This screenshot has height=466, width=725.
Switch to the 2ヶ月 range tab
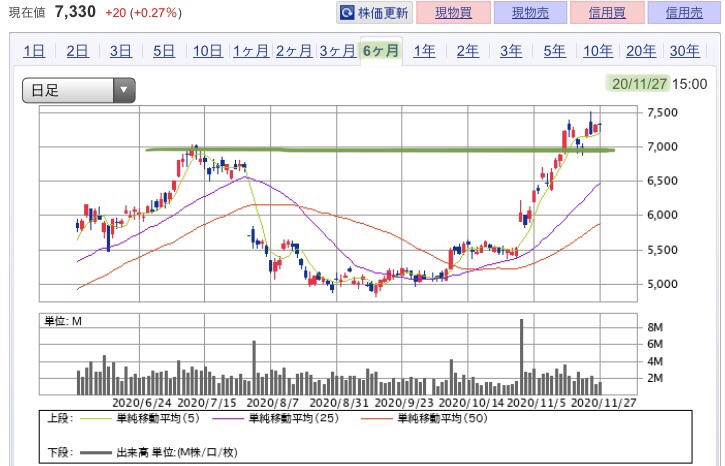point(294,51)
